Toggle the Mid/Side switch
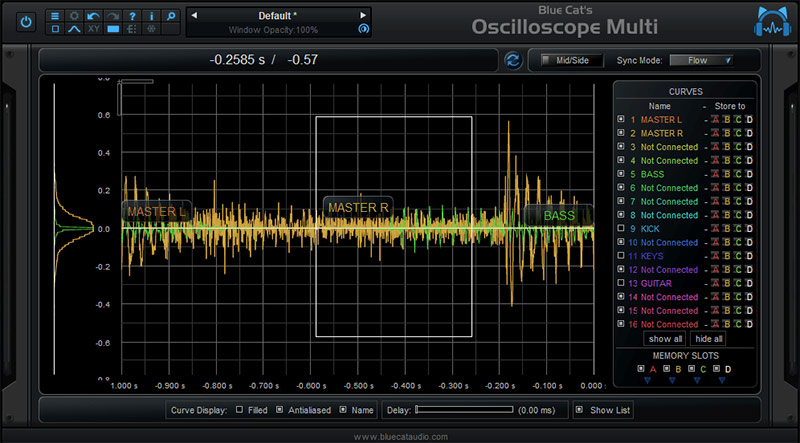Viewport: 800px width, 443px height. pyautogui.click(x=571, y=60)
